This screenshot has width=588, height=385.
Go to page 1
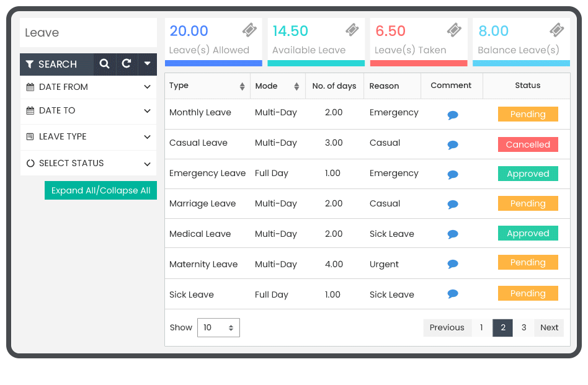(x=481, y=328)
